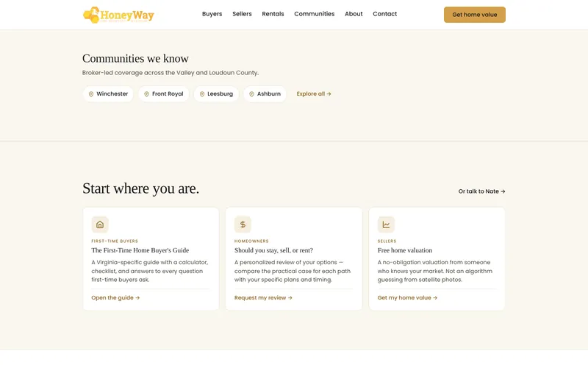Click the dollar sign icon in Homeowners card

243,224
